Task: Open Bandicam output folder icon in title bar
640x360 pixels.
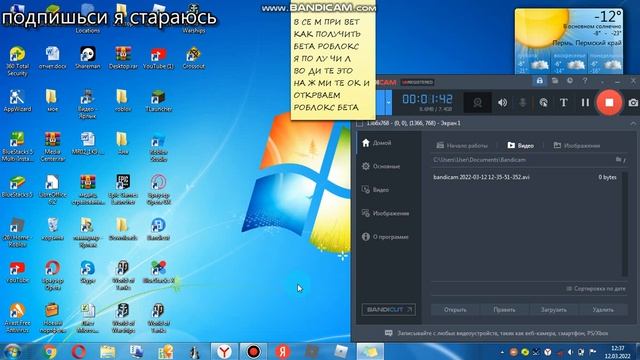Action: coord(555,81)
